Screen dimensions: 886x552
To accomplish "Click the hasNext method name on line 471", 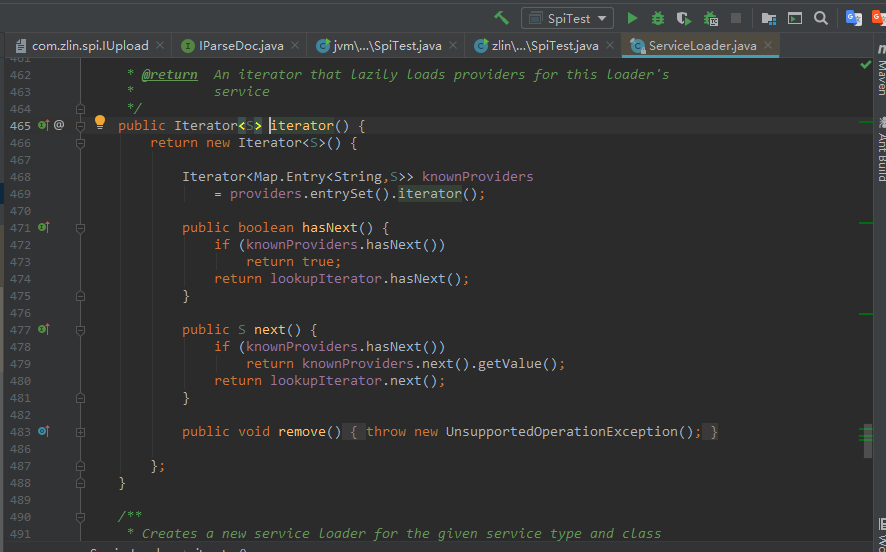I will 330,227.
